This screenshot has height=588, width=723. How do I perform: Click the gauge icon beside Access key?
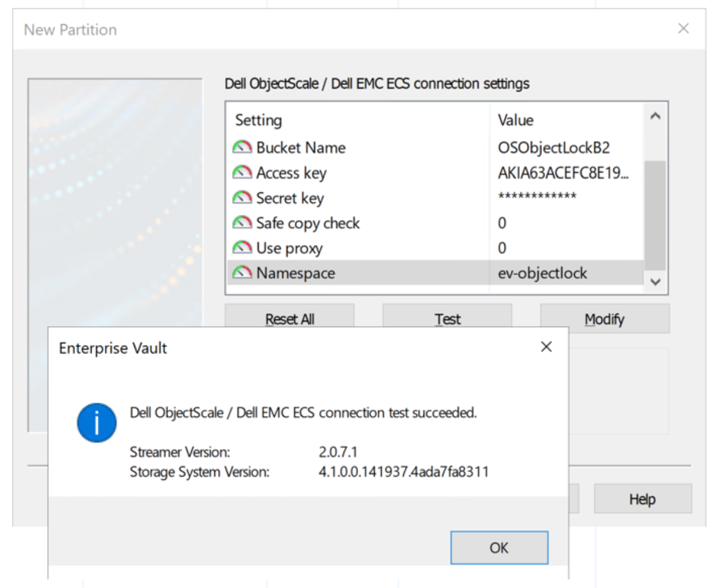242,172
